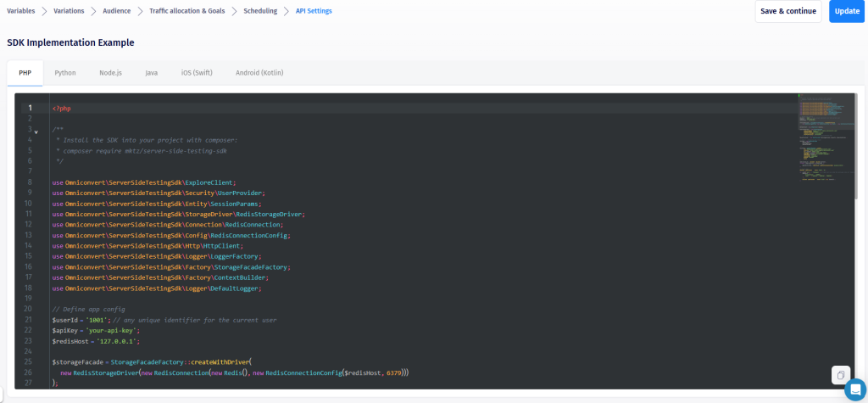
Task: Place cursor on line 1 of code
Action: point(254,109)
